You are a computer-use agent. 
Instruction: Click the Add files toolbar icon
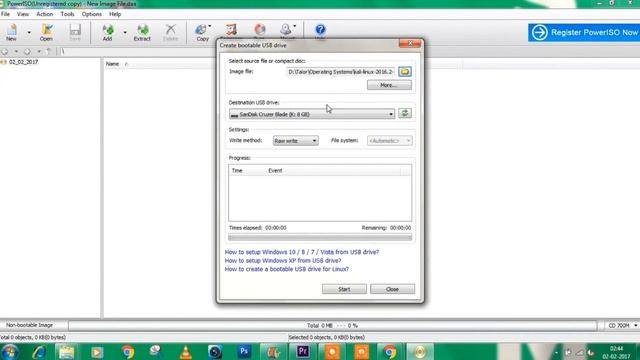(x=107, y=32)
